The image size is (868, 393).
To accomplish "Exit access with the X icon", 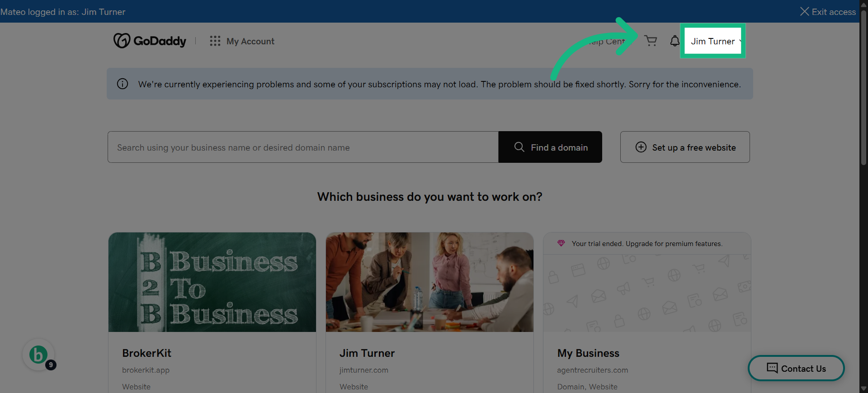I will click(x=804, y=11).
